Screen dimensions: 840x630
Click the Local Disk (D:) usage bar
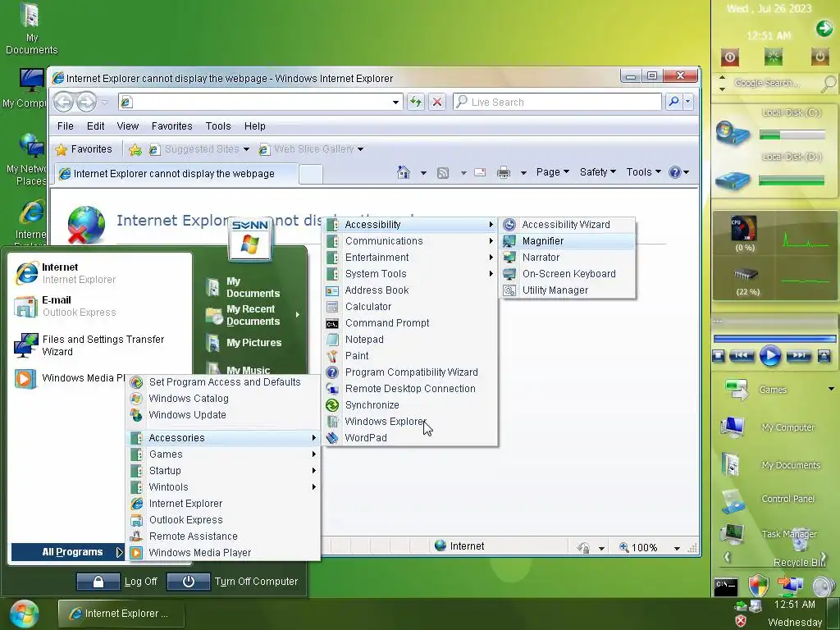click(792, 181)
